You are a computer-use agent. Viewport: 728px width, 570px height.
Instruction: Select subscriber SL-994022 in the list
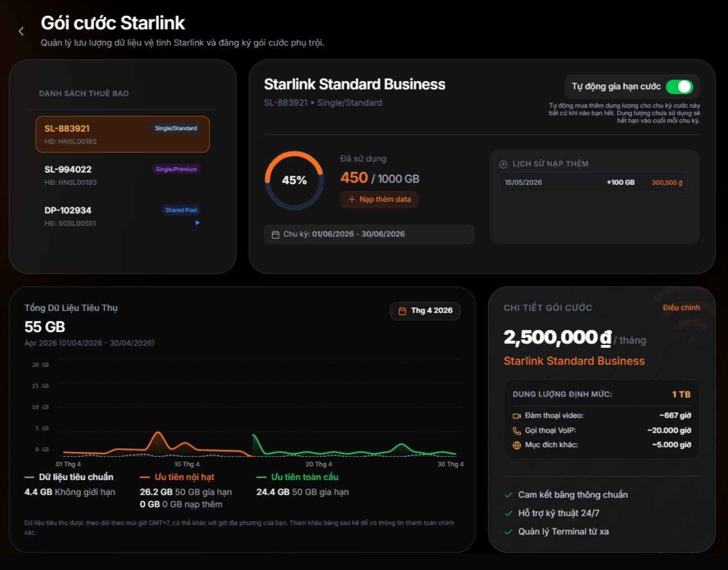click(x=123, y=175)
